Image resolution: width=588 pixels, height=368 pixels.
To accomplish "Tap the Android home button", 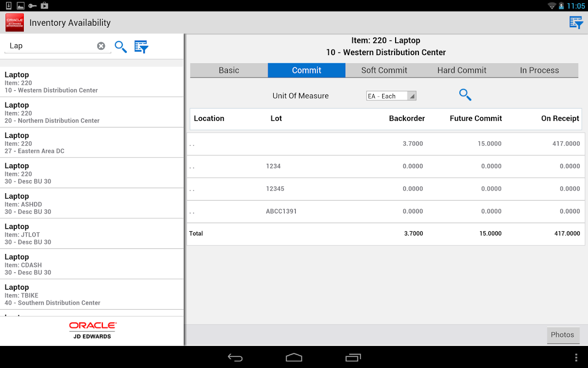I will tap(294, 357).
